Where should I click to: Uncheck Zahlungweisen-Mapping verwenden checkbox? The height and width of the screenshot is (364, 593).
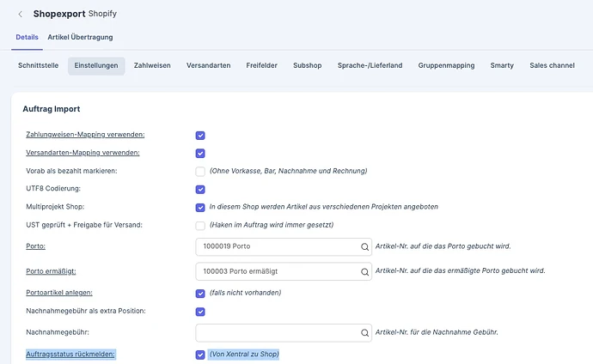tap(200, 135)
